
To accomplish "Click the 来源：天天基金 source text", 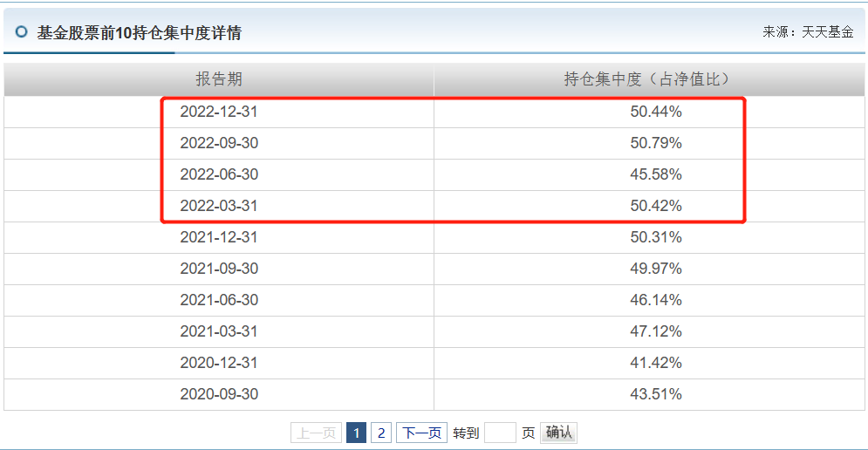I will coord(808,32).
